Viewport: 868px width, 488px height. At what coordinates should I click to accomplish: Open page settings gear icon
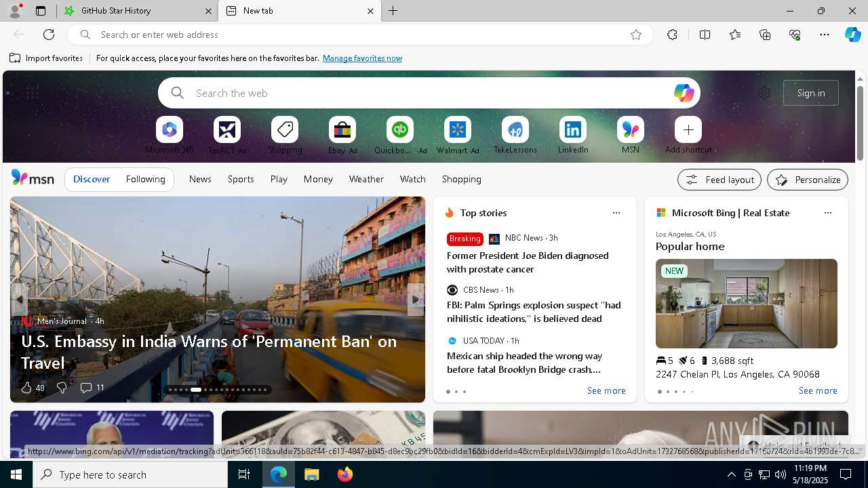(764, 93)
